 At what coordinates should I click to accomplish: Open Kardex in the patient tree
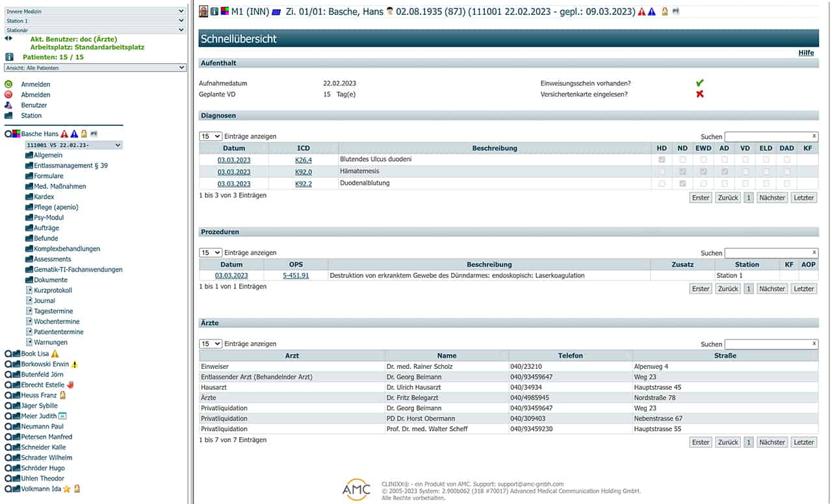coord(44,197)
